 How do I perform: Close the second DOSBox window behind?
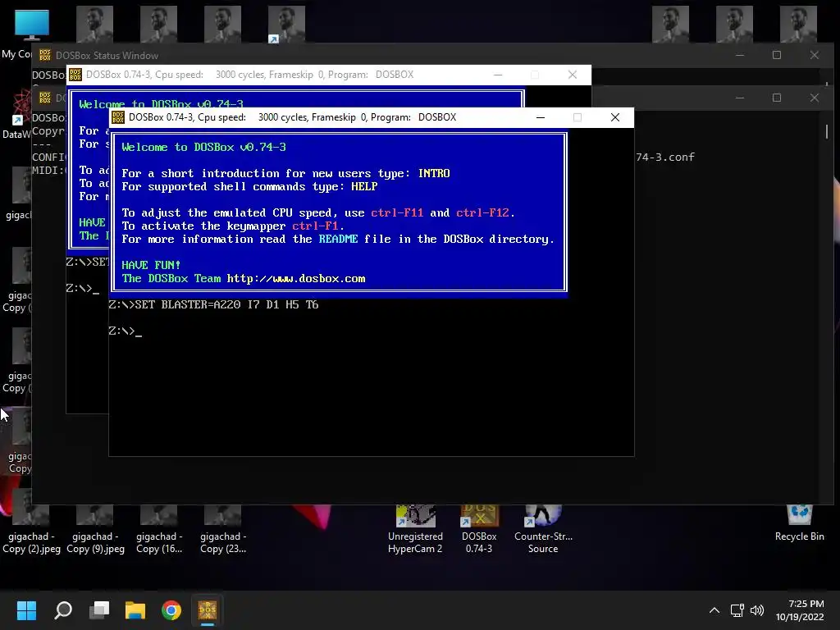[572, 75]
